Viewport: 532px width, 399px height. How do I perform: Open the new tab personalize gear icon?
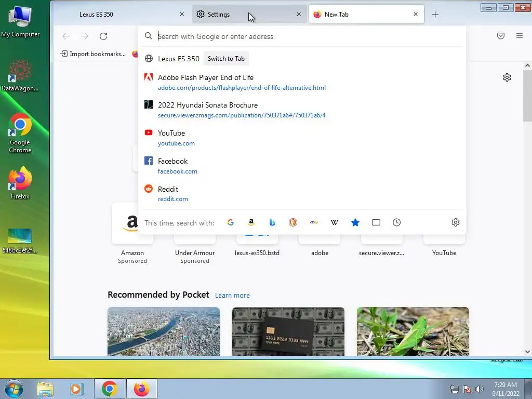coord(507,77)
